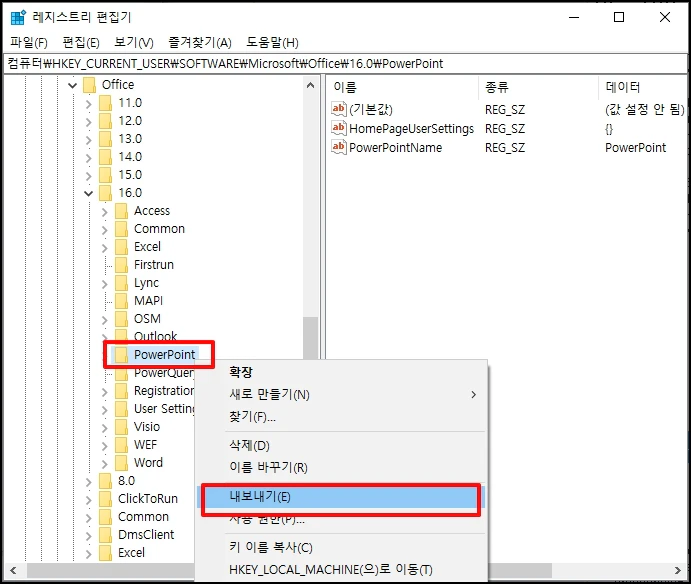Select the PowerPointName value row text
The height and width of the screenshot is (584, 691).
tap(395, 148)
